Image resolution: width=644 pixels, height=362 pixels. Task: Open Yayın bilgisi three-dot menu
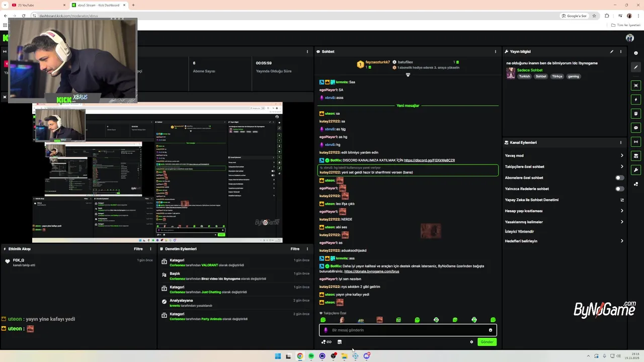621,51
